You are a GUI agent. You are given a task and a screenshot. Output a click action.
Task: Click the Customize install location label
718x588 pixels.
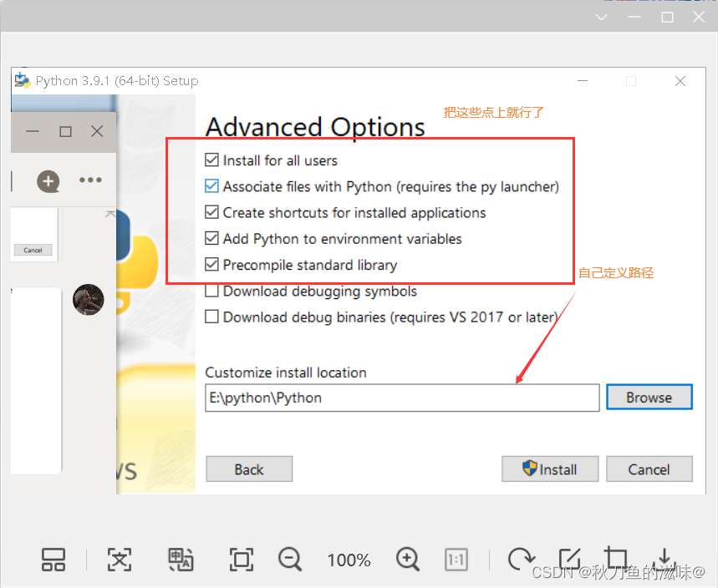tap(286, 373)
